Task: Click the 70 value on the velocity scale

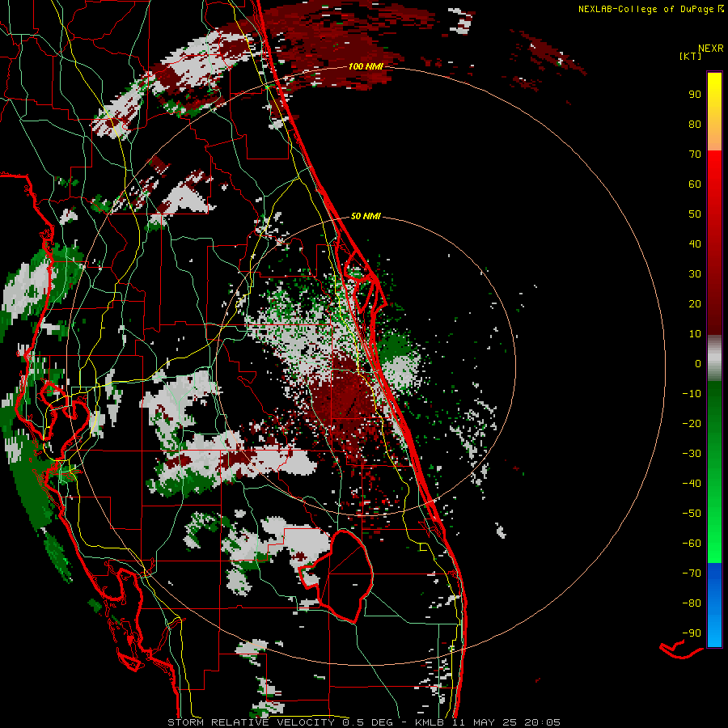Action: 695,154
